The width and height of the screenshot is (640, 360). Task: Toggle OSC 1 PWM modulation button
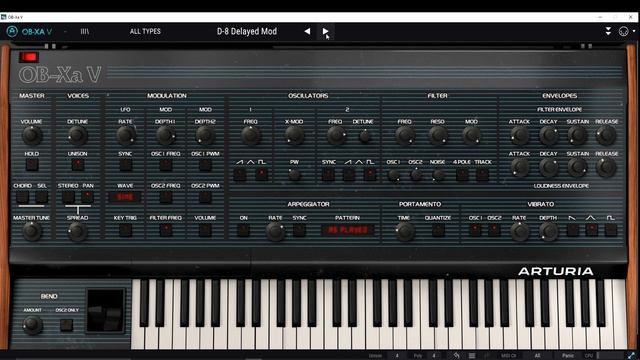(205, 164)
